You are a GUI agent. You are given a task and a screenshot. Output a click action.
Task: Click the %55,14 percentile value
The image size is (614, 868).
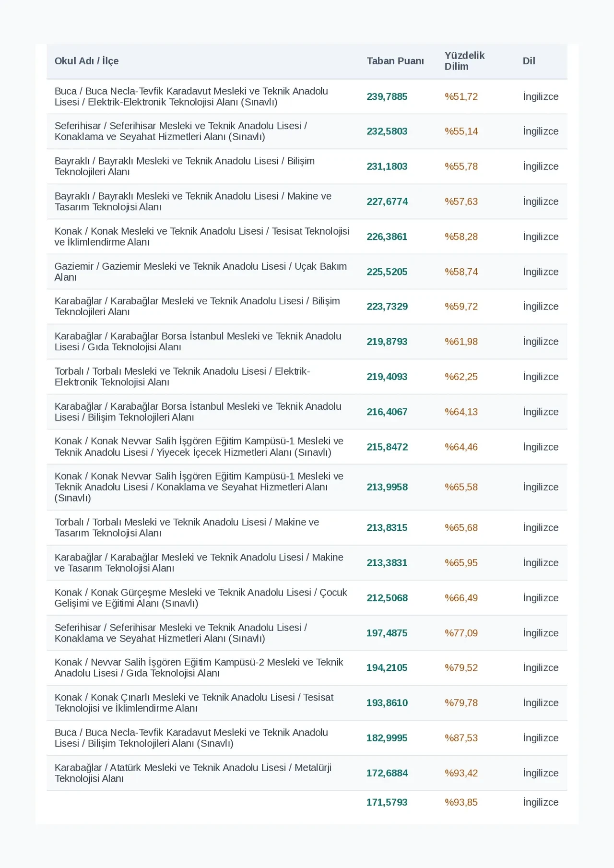[461, 131]
